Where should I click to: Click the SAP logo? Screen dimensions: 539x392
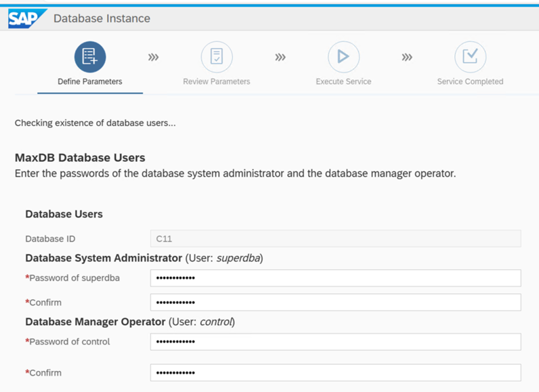pyautogui.click(x=27, y=18)
